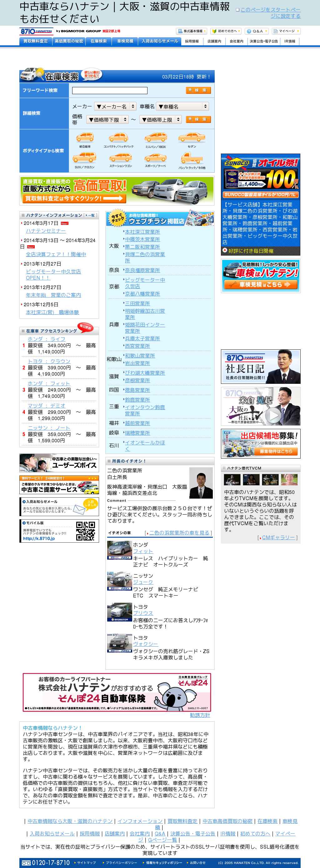Image resolution: width=320 pixels, height=868 pixels.
Task: Open 決算公告・電子公告 navigation item
Action: pyautogui.click(x=264, y=42)
